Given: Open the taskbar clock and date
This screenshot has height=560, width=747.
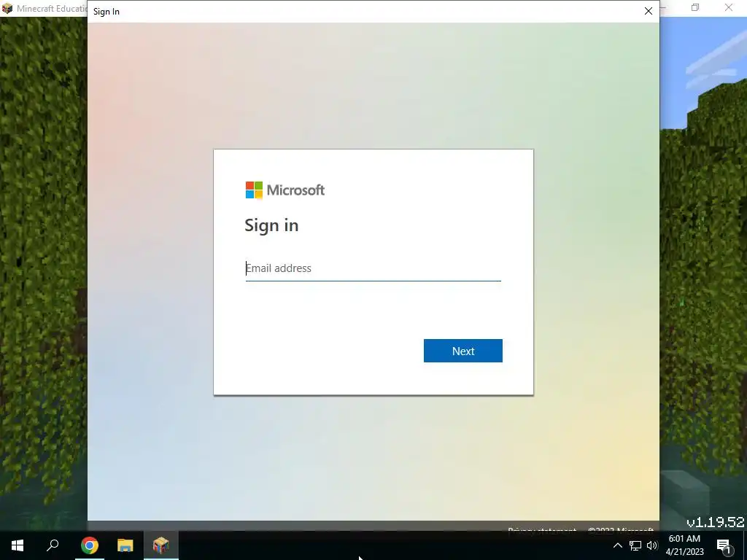Looking at the screenshot, I should [x=684, y=545].
